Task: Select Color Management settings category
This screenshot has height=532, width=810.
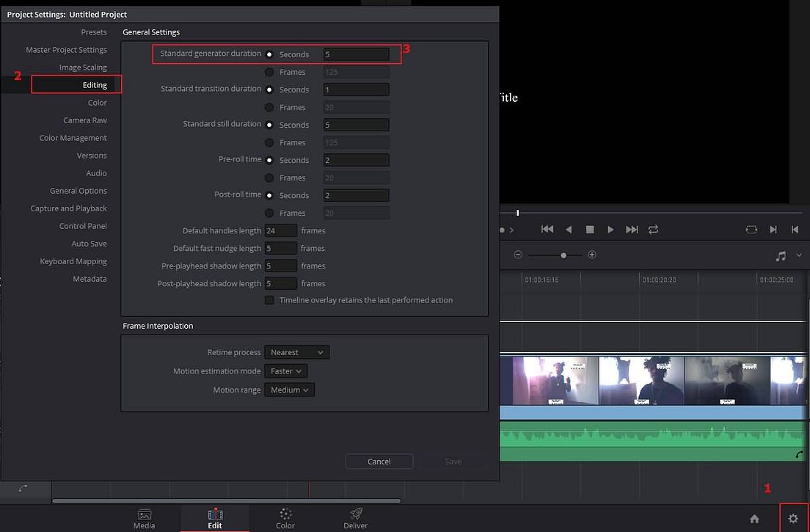Action: pyautogui.click(x=73, y=138)
